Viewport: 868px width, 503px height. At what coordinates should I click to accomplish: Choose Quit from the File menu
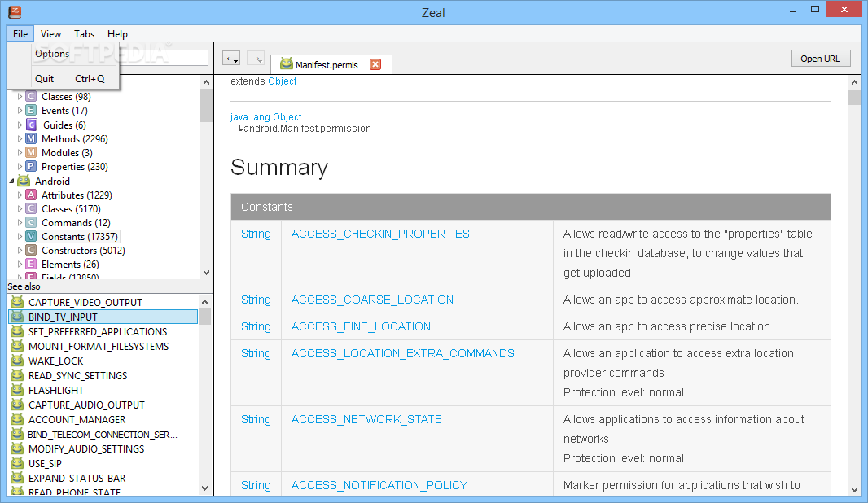64,79
